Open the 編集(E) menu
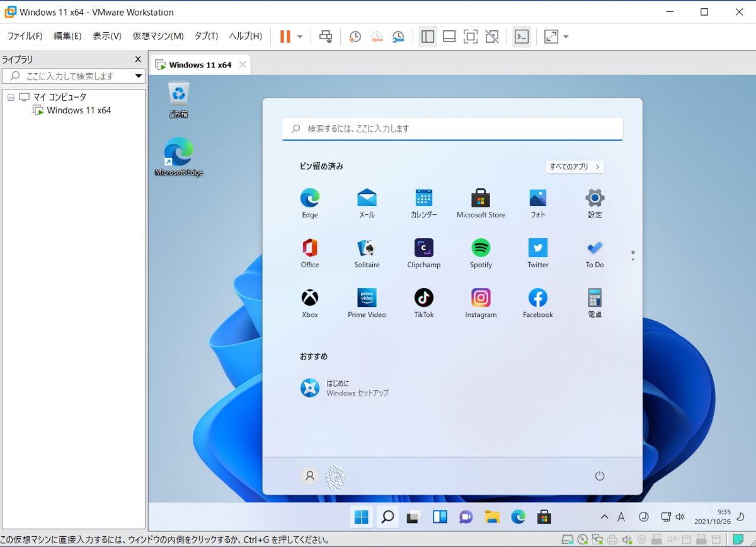 tap(67, 36)
